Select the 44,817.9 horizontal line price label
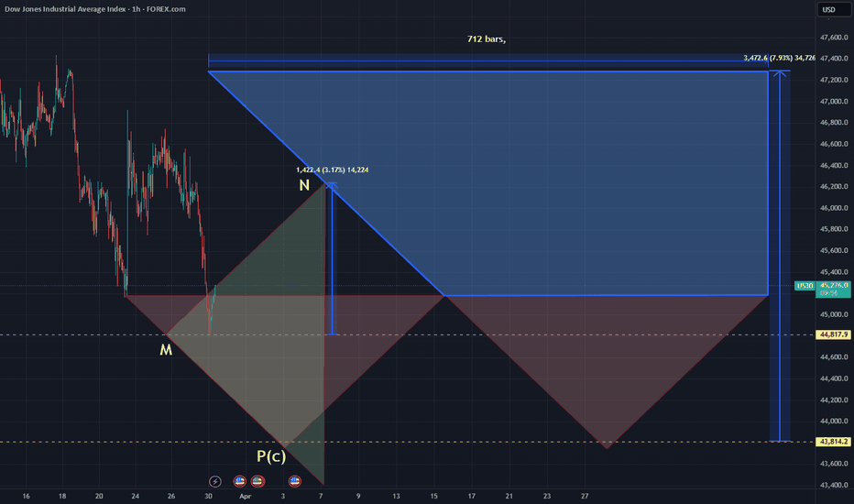854x504 pixels. (x=834, y=334)
